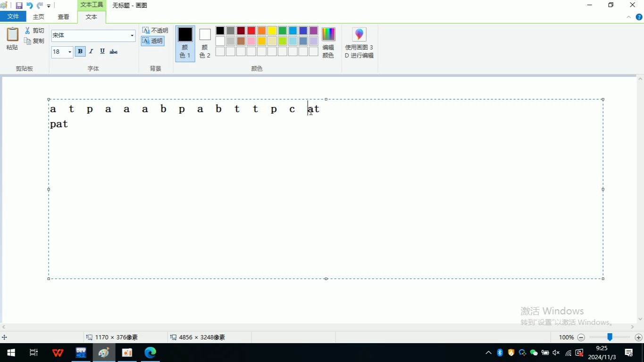
Task: Click the Copy (复制) button
Action: (x=34, y=41)
